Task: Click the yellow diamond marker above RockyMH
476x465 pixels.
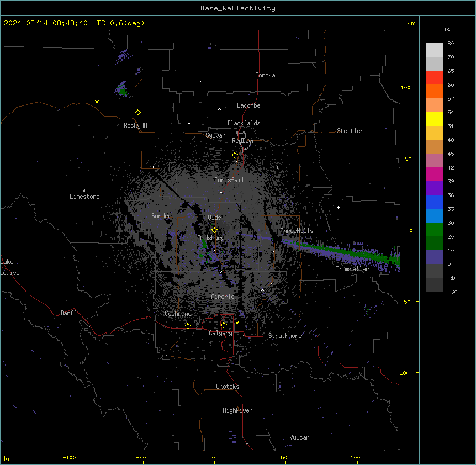Action: (x=137, y=113)
